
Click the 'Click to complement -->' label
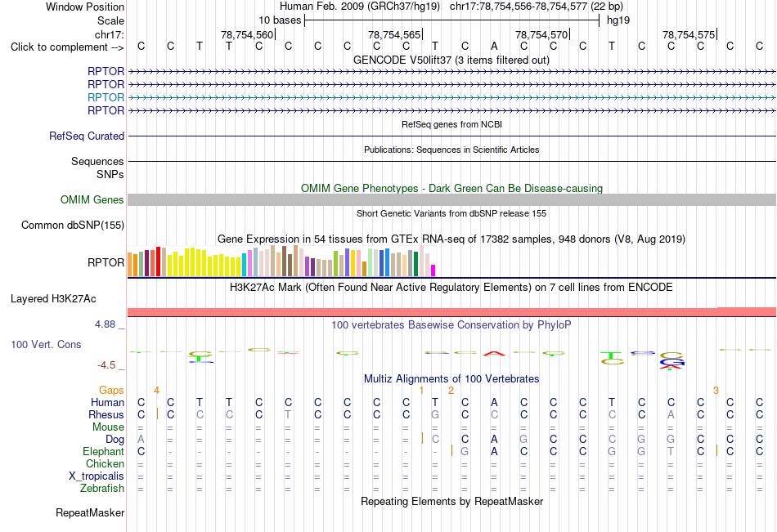pyautogui.click(x=67, y=47)
